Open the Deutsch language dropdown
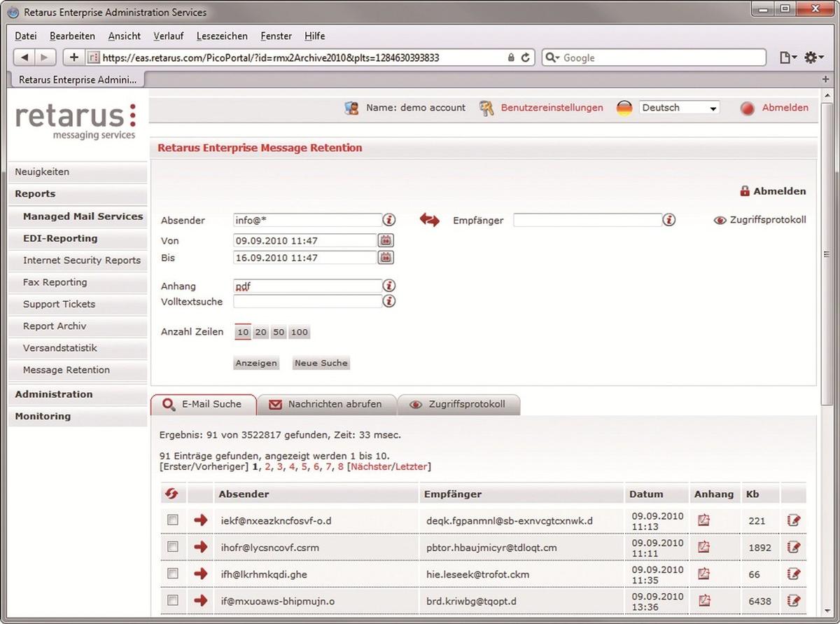Screen dimensions: 840x624 pos(679,108)
